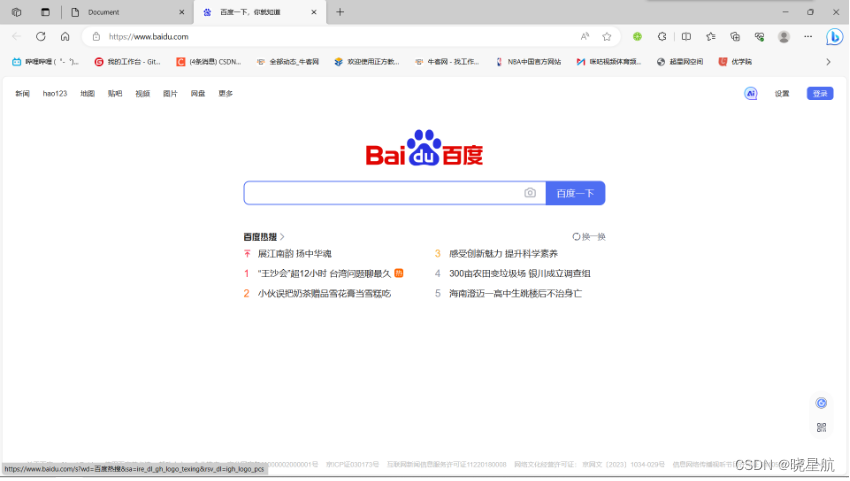Open 贴吧 link

coord(115,93)
